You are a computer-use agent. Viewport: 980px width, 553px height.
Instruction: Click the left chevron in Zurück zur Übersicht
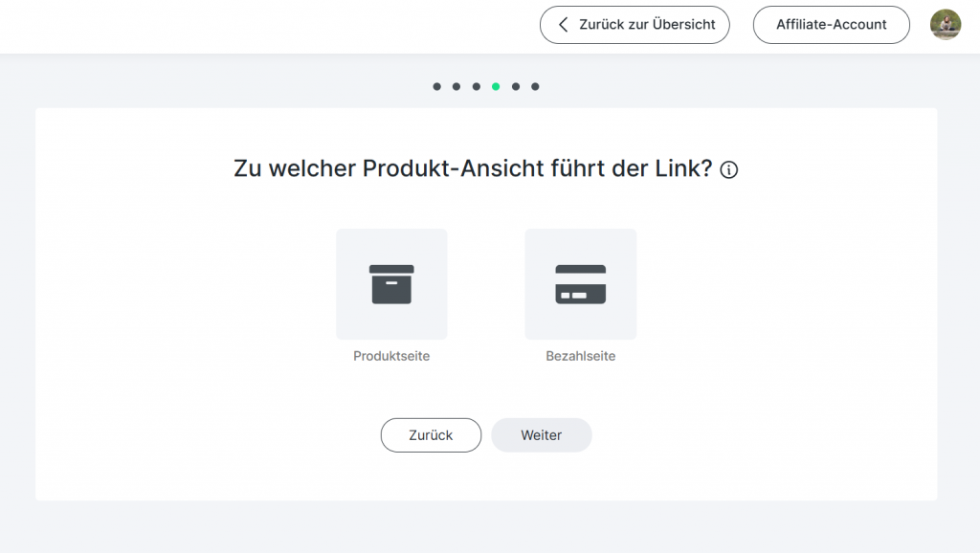click(x=564, y=25)
